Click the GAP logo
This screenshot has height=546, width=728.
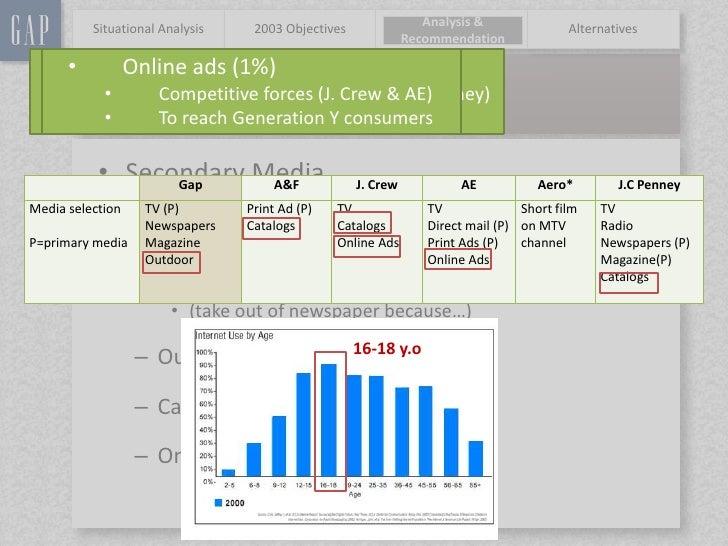point(30,30)
